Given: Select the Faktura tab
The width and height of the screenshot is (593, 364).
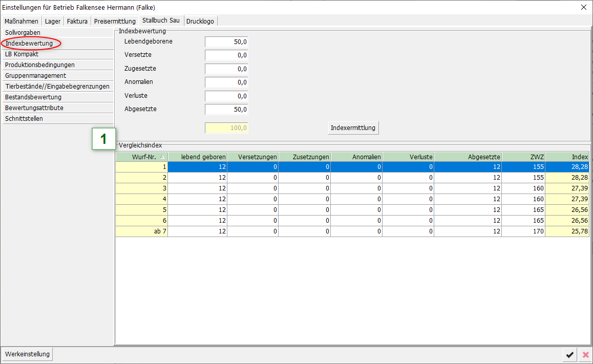Looking at the screenshot, I should coord(77,21).
